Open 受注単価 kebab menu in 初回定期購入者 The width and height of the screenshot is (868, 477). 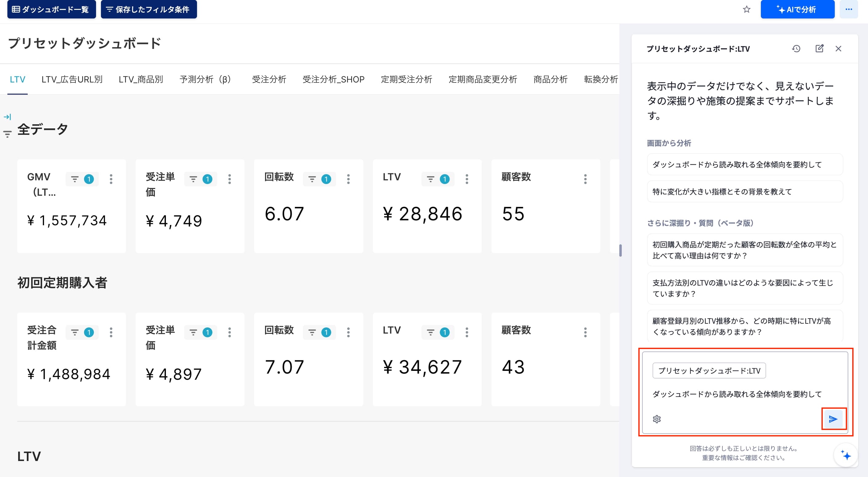[x=230, y=332]
